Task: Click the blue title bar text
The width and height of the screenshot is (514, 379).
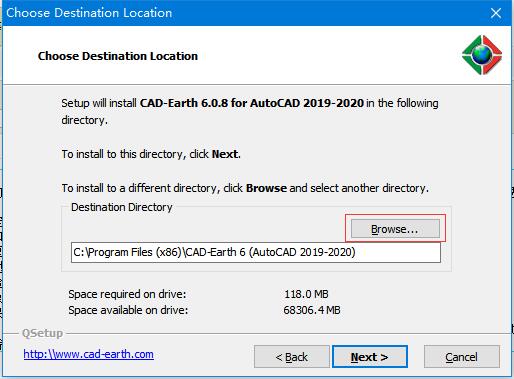Action: [x=89, y=13]
